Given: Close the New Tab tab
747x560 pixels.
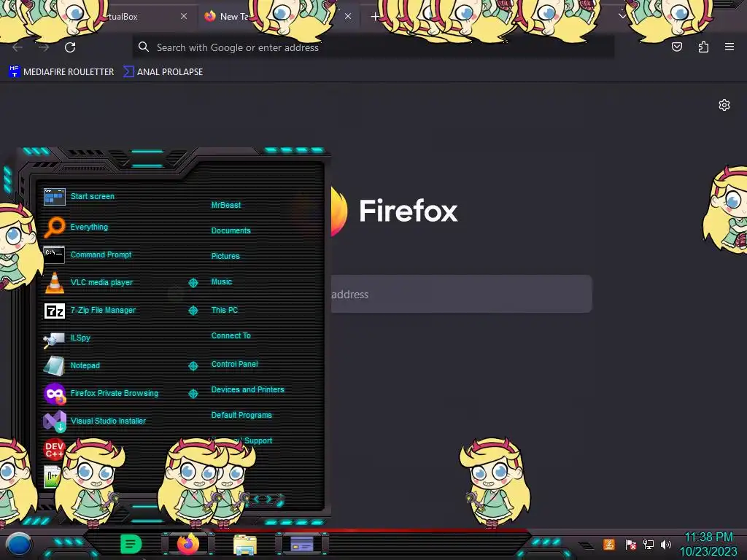Looking at the screenshot, I should (348, 16).
